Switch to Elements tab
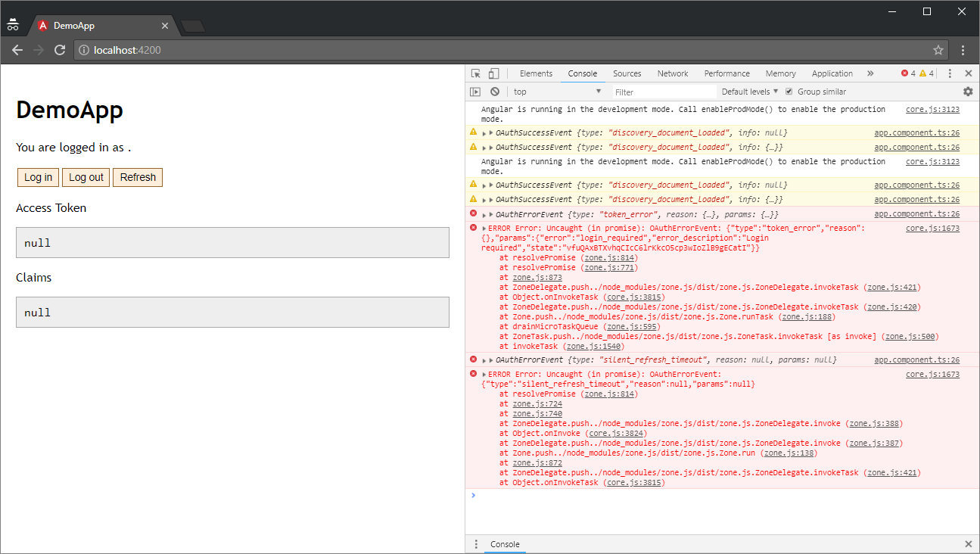Viewport: 980px width, 554px height. (x=536, y=73)
